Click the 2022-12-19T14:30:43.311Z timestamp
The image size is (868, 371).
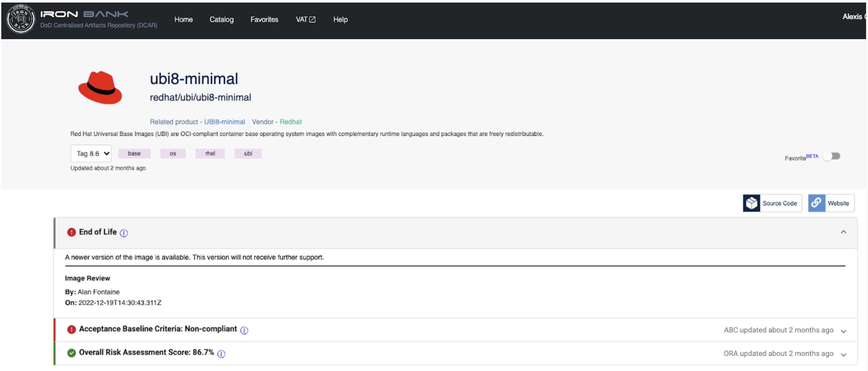pyautogui.click(x=120, y=303)
